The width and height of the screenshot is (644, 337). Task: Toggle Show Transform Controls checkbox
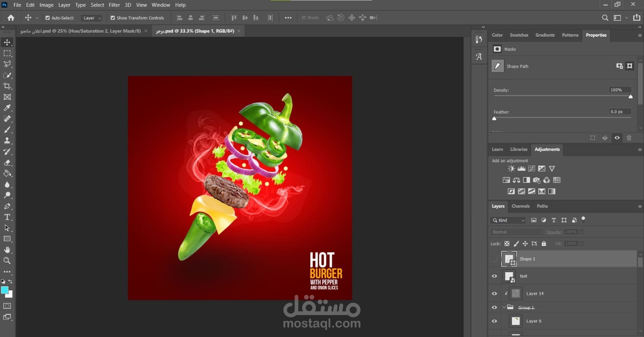tap(113, 18)
